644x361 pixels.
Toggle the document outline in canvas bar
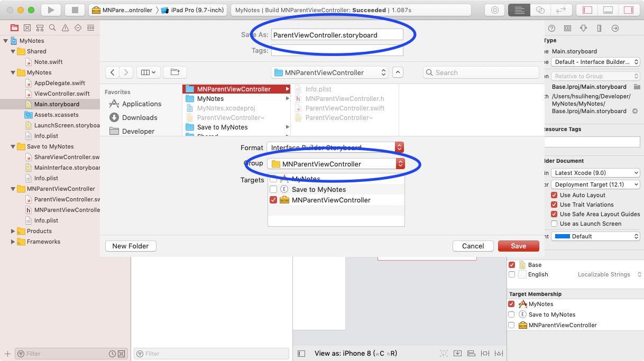(301, 354)
